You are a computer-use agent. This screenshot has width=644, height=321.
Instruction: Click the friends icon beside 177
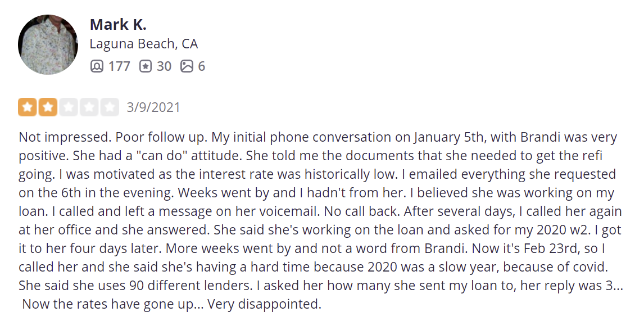[97, 66]
